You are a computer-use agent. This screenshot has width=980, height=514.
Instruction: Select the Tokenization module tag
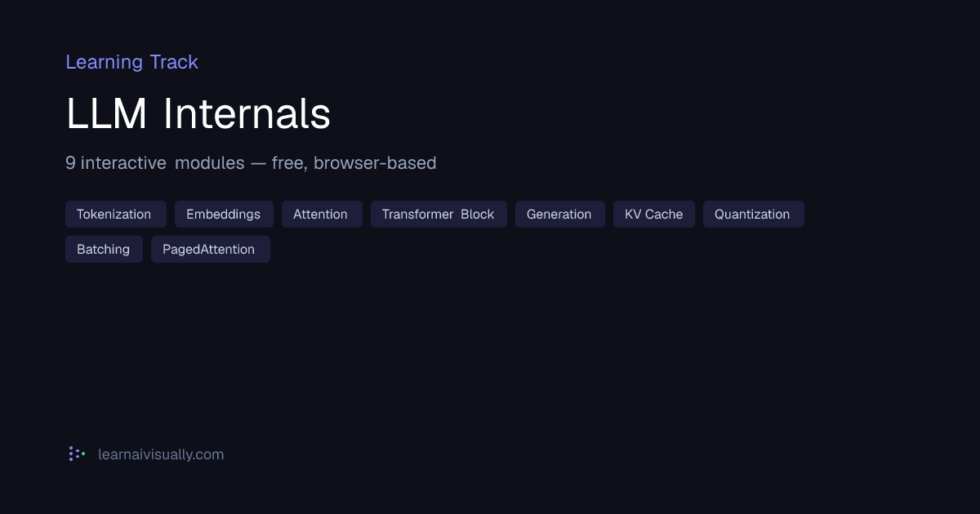pos(115,215)
